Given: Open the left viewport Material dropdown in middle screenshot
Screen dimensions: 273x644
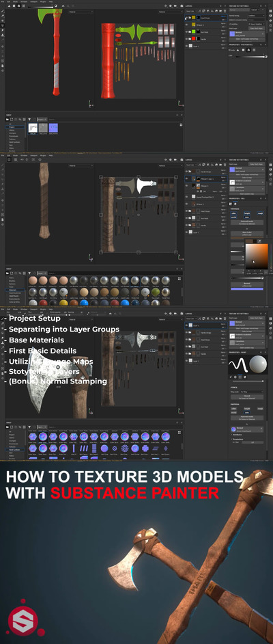Looking at the screenshot, I should coord(80,165).
